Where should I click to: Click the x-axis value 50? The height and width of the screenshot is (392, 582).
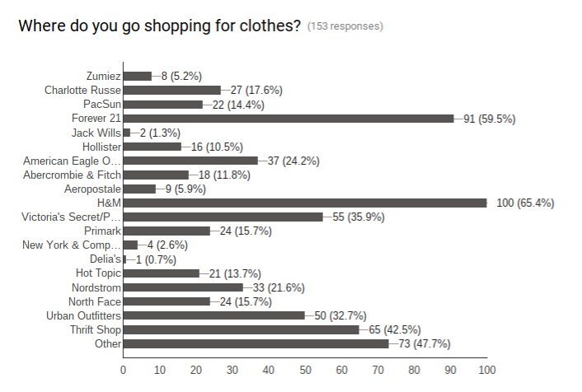pyautogui.click(x=305, y=370)
